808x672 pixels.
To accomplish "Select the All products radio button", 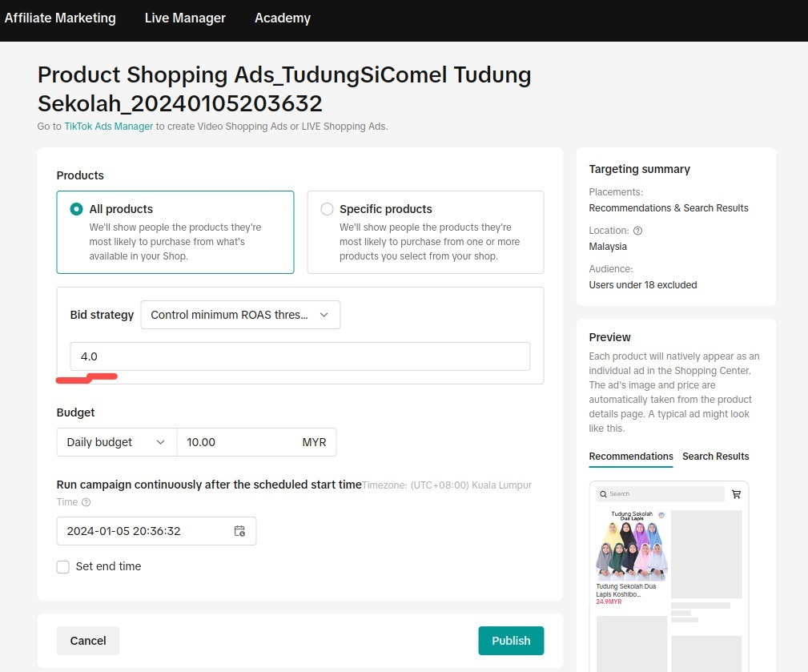I will pyautogui.click(x=76, y=208).
